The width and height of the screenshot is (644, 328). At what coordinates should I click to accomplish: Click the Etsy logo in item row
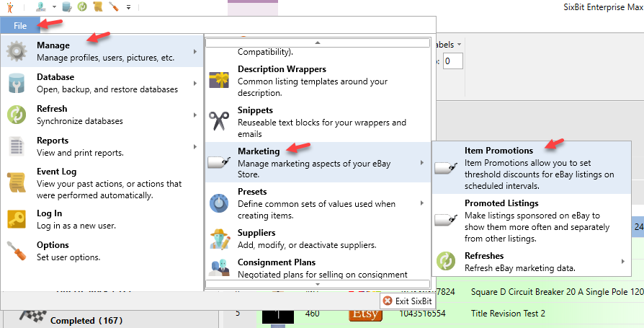[x=365, y=314]
